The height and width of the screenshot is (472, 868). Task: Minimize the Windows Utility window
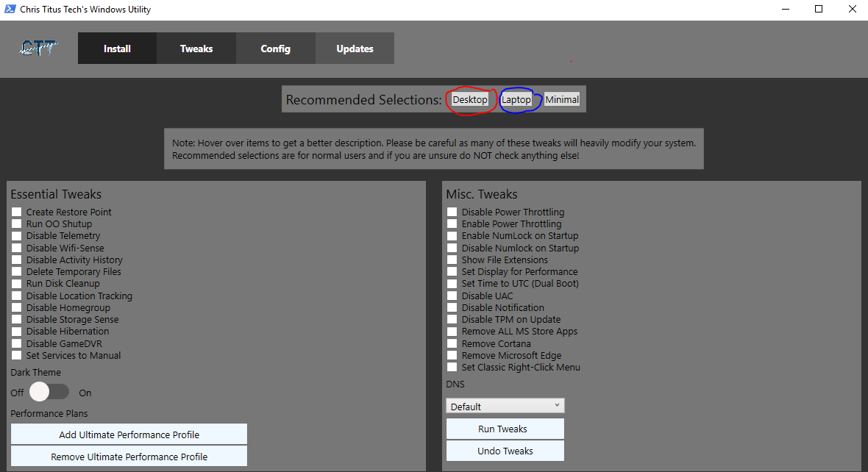click(x=786, y=9)
